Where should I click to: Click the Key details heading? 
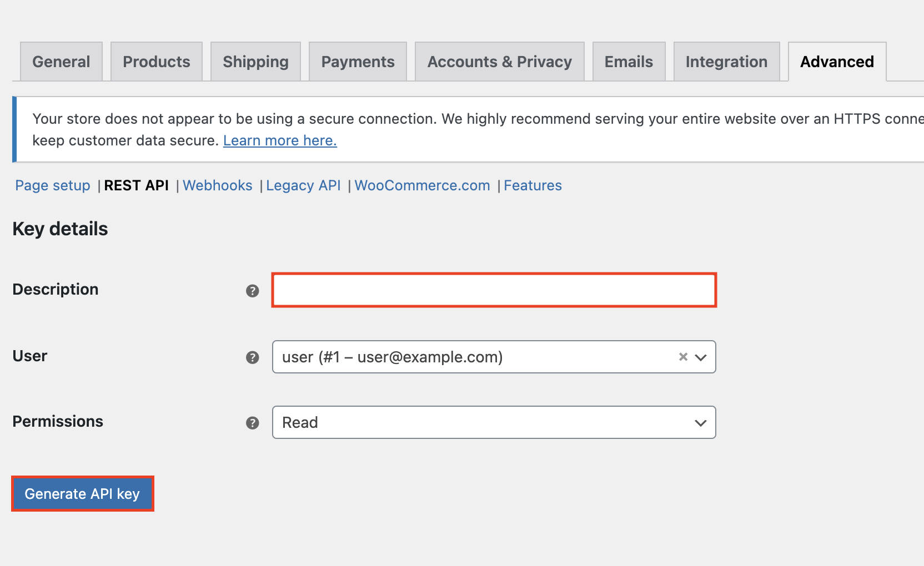[60, 229]
